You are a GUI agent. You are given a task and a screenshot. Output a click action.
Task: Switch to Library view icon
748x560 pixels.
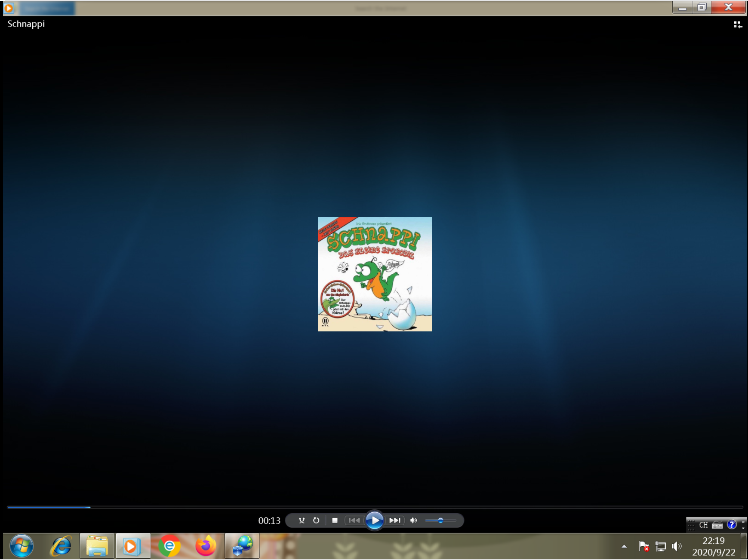tap(738, 25)
